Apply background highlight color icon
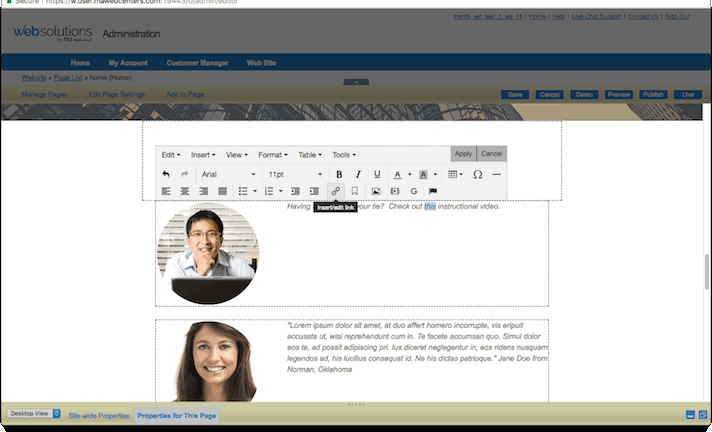Viewport: 712px width, 432px height. pos(423,174)
